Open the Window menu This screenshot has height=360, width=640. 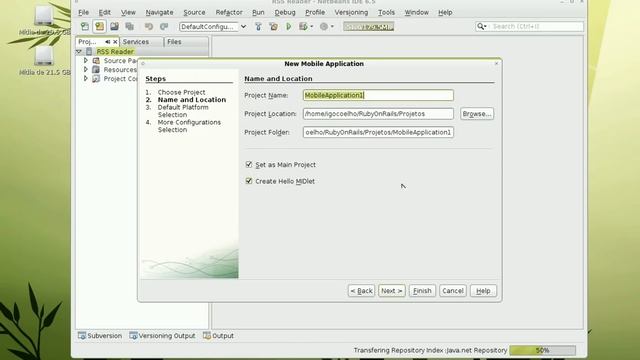click(x=416, y=12)
